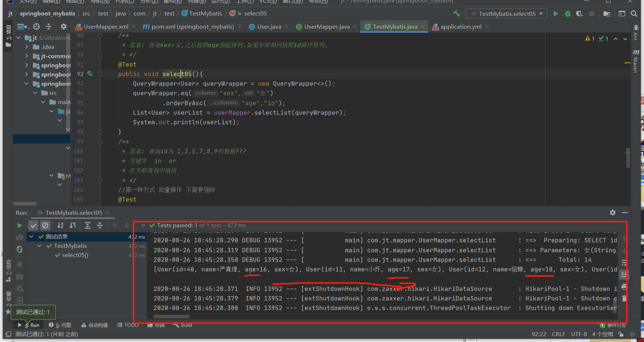
Task: Toggle read-only lock icon in status bar
Action: pos(621,334)
